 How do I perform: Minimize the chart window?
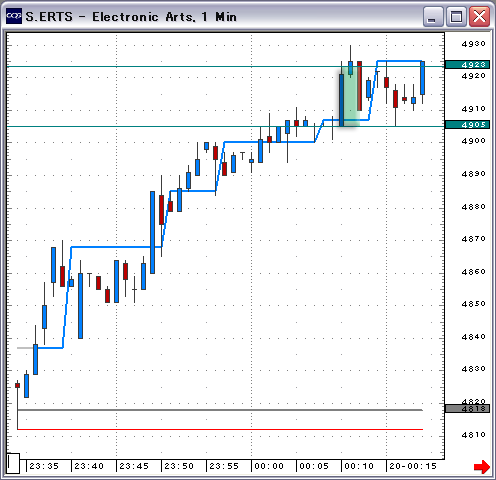point(433,16)
